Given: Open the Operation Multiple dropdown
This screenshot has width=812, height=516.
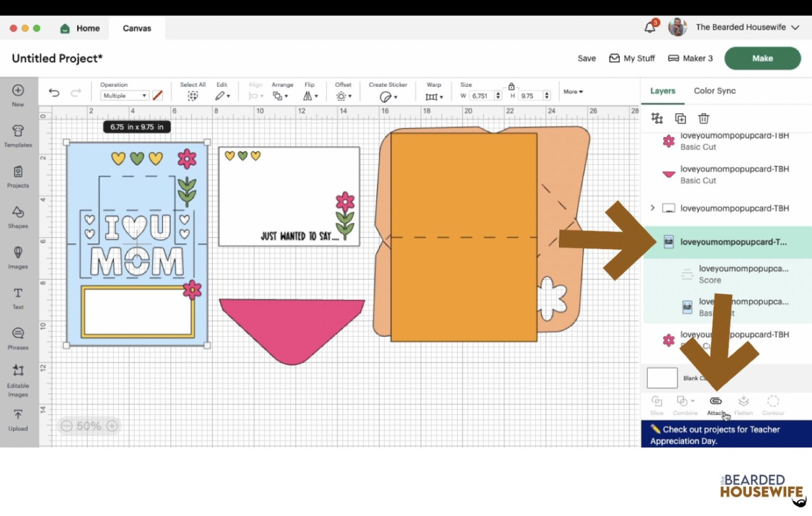Looking at the screenshot, I should 124,96.
